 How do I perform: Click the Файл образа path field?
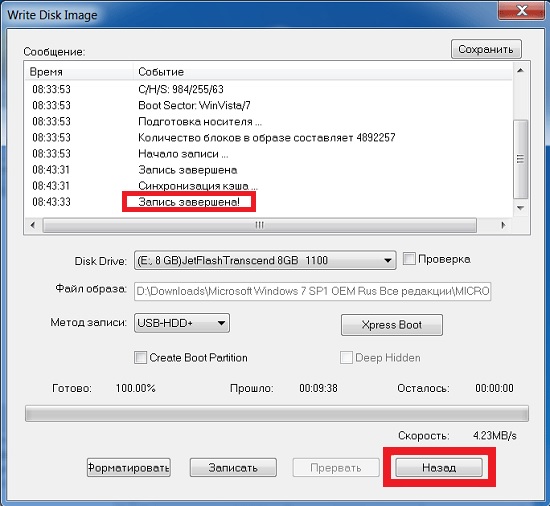(313, 291)
